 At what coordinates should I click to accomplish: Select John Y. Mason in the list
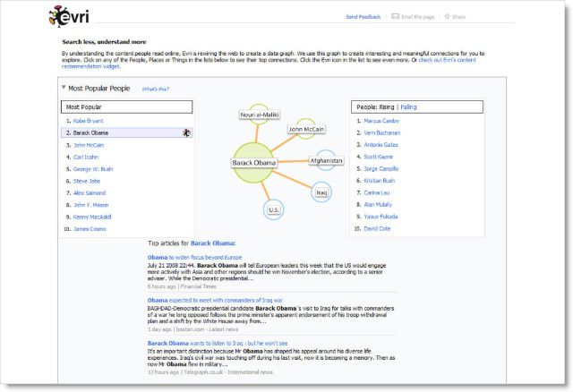tap(91, 205)
